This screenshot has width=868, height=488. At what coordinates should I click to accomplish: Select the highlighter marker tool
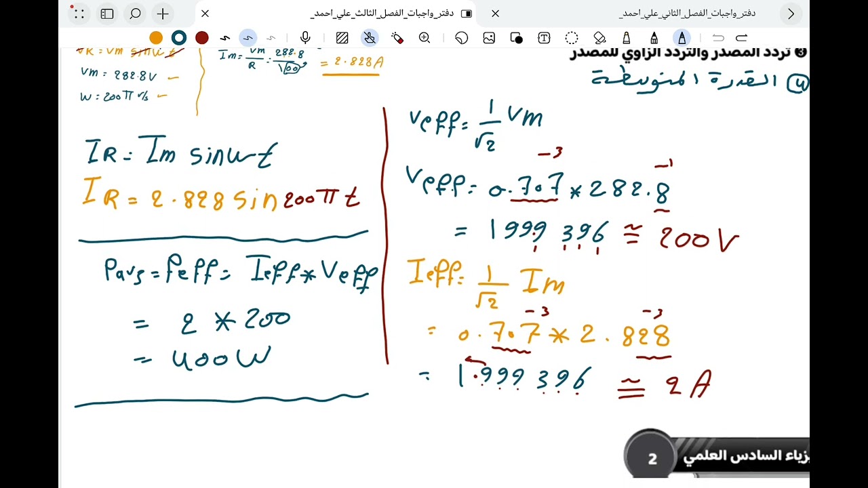coord(627,38)
